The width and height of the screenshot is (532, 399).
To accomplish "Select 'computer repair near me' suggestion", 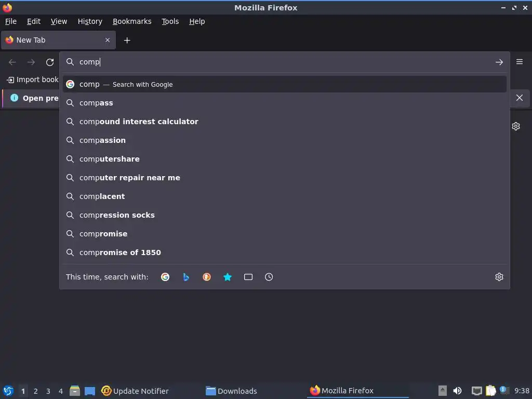I will (x=284, y=178).
